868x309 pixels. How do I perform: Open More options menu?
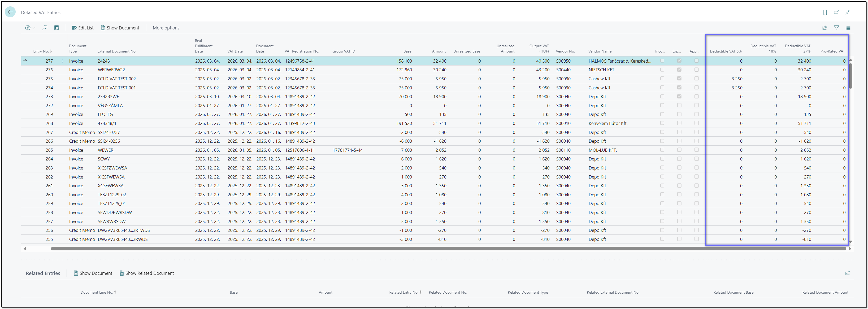click(166, 28)
